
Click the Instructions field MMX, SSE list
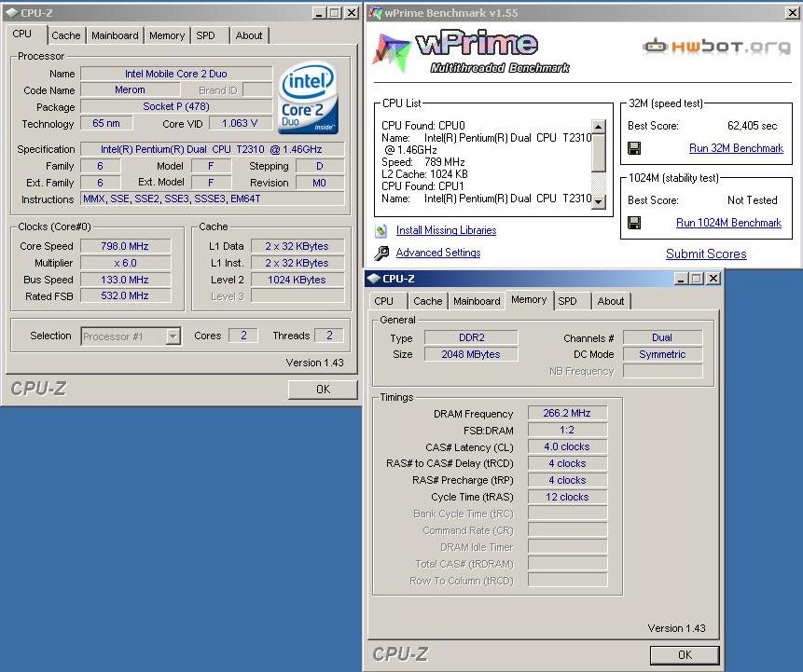tap(212, 199)
